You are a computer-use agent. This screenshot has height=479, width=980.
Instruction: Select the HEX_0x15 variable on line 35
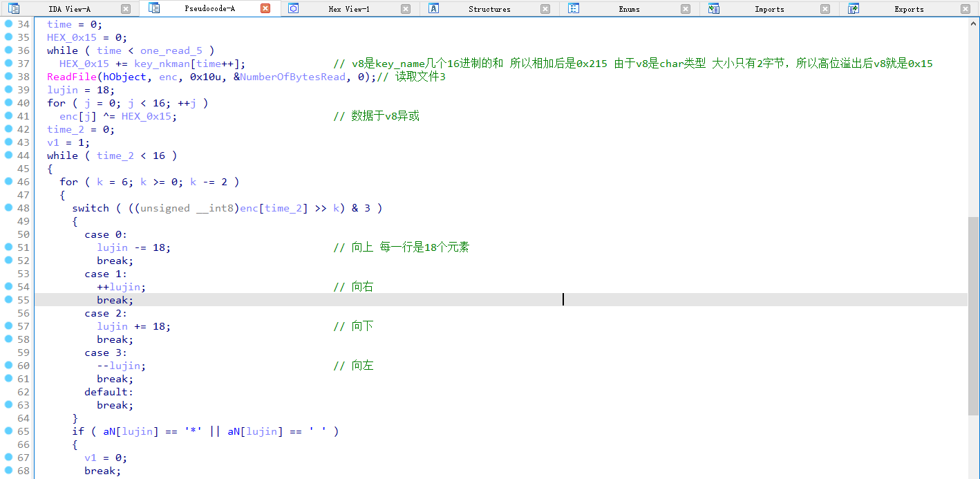(72, 37)
